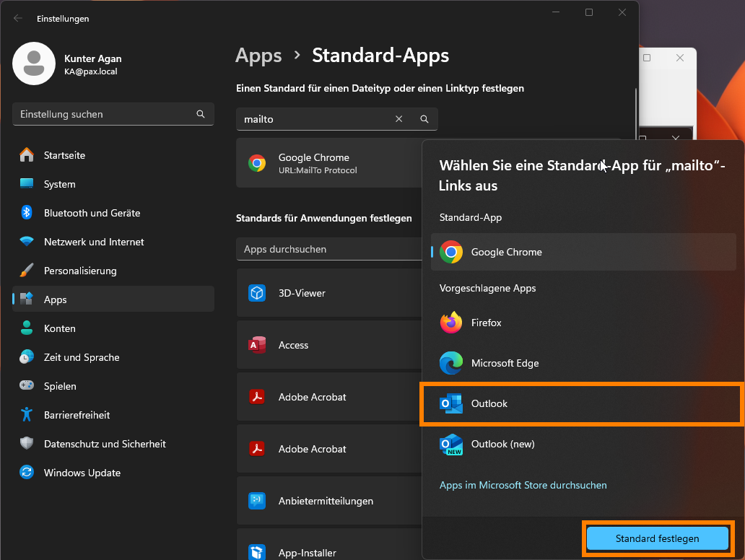Select the Netzwerk und Internet Wi-Fi icon

[x=27, y=241]
